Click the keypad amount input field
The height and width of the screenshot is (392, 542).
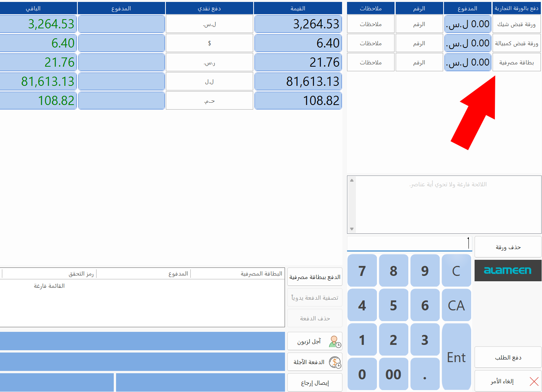(409, 244)
